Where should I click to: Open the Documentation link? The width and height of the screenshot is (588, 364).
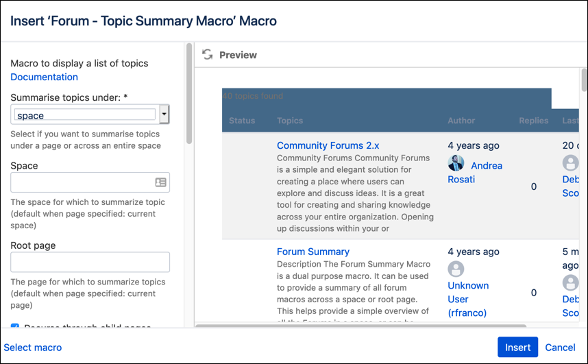click(45, 77)
